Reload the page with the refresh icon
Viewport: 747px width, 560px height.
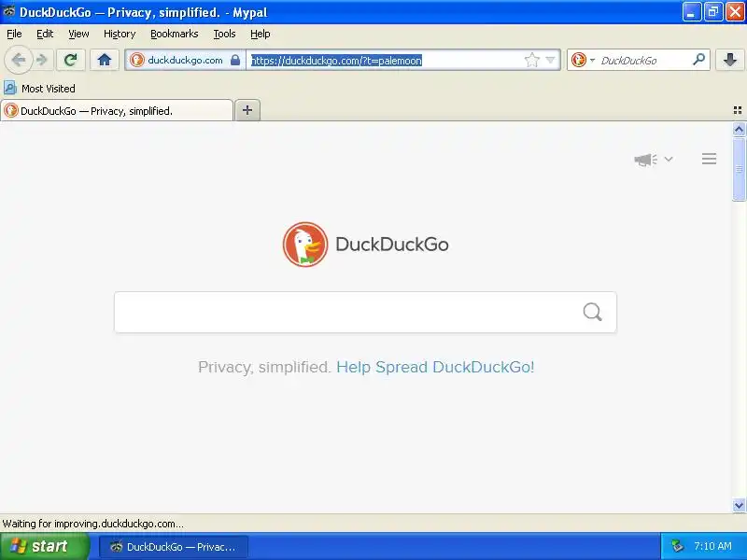click(71, 60)
